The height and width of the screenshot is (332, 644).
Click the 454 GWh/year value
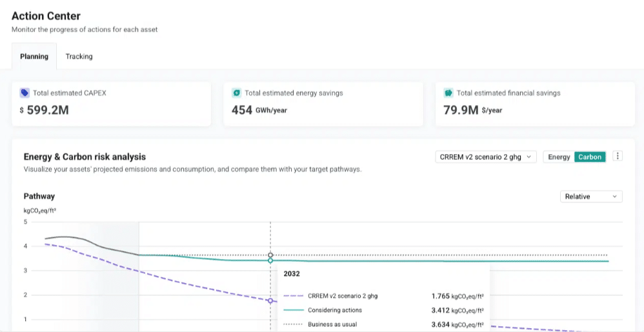pos(259,110)
